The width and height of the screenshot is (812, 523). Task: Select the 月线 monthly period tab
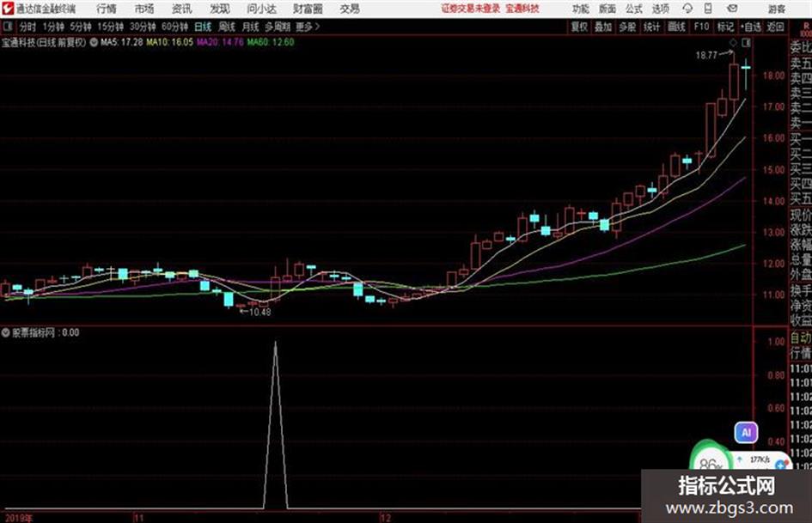[x=251, y=27]
